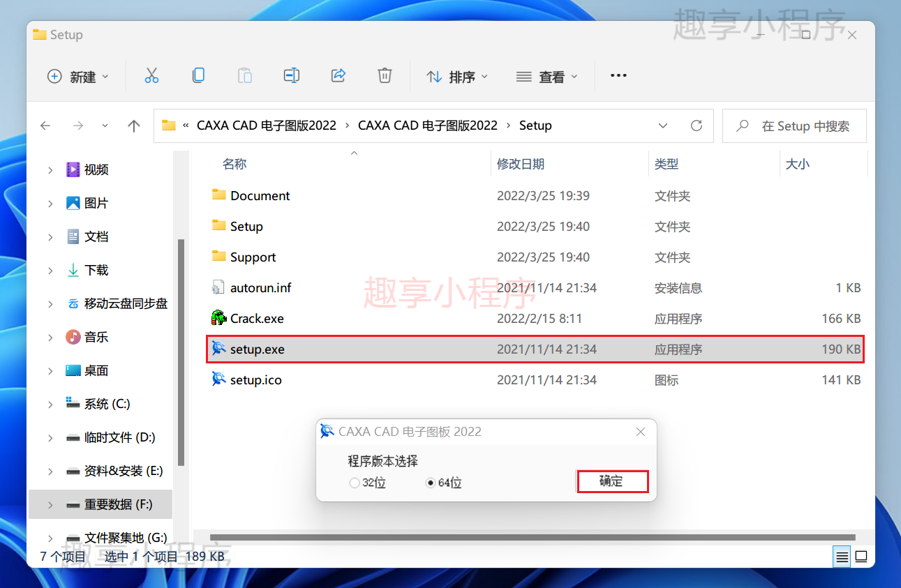The image size is (901, 588).
Task: Select 文件聚集地 (G:) in sidebar
Action: tap(126, 538)
